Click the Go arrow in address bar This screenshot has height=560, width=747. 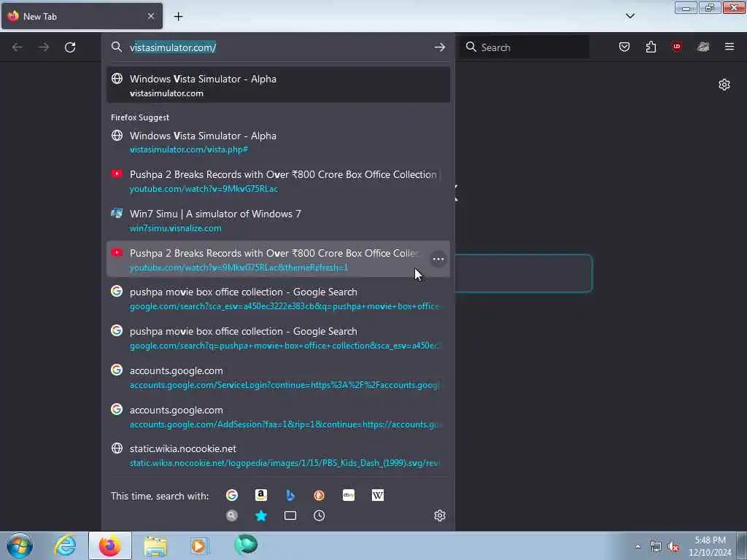point(440,47)
